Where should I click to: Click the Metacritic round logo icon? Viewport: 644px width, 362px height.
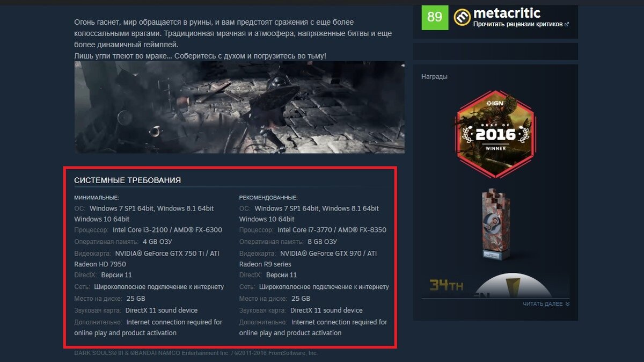[x=462, y=17]
